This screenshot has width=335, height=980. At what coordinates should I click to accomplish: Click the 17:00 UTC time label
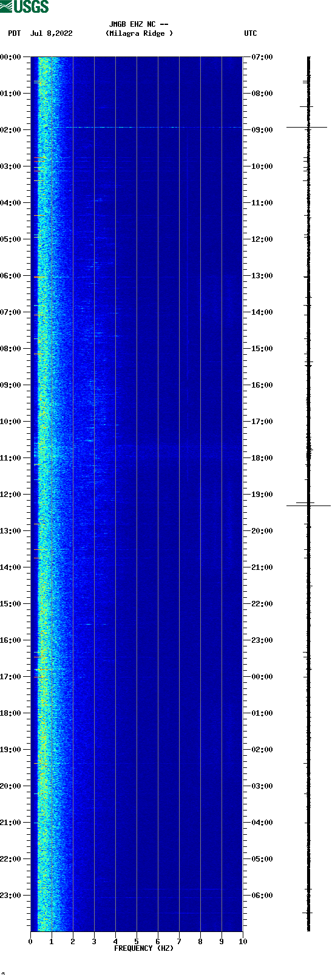point(262,422)
